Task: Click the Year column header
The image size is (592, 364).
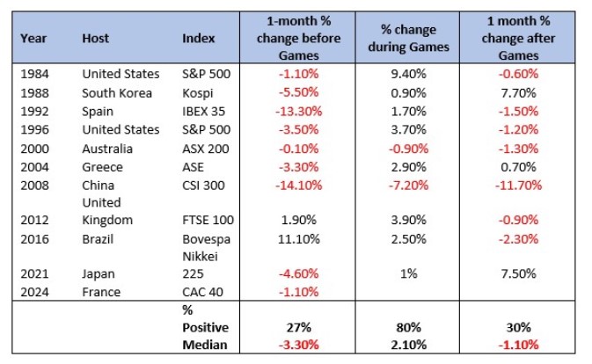Action: point(33,38)
